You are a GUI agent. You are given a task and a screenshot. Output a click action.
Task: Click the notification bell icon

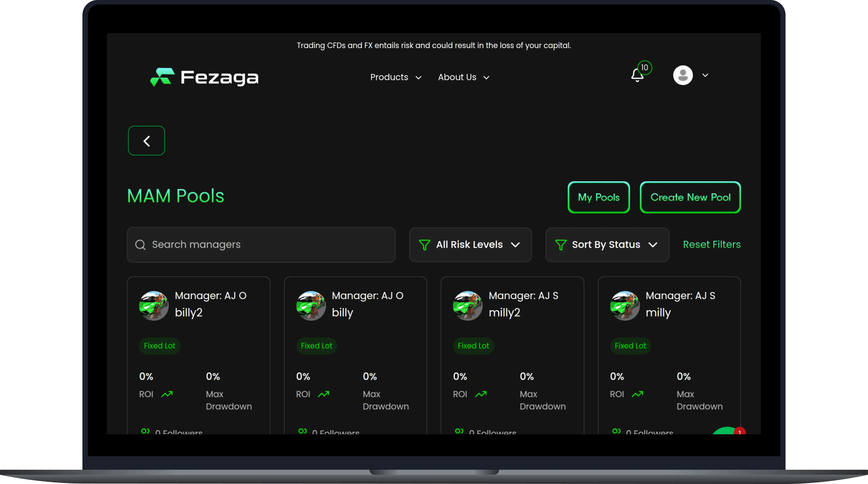(x=637, y=75)
